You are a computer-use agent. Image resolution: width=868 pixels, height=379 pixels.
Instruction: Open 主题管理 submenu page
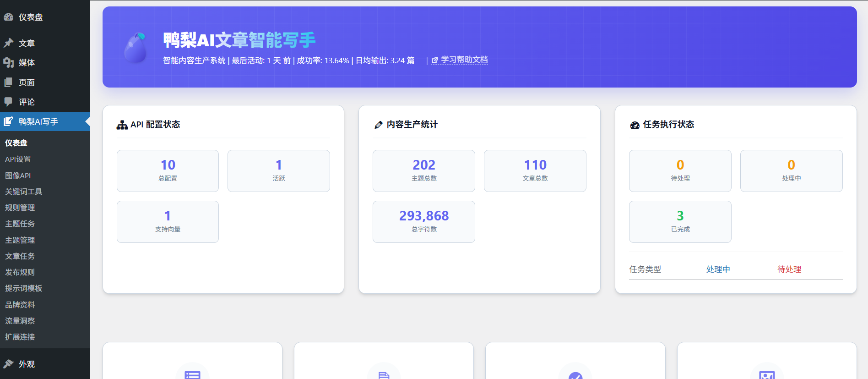click(45, 240)
